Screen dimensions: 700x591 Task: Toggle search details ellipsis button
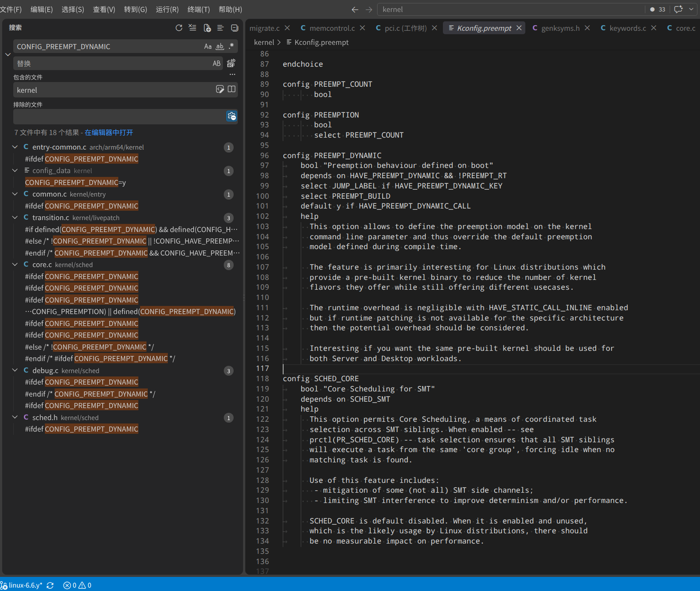[x=232, y=74]
